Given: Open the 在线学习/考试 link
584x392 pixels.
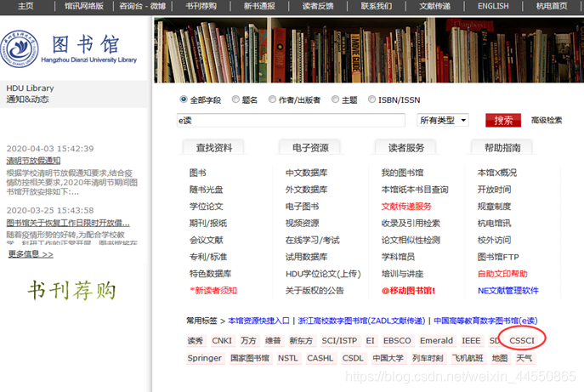Looking at the screenshot, I should click(x=313, y=240).
